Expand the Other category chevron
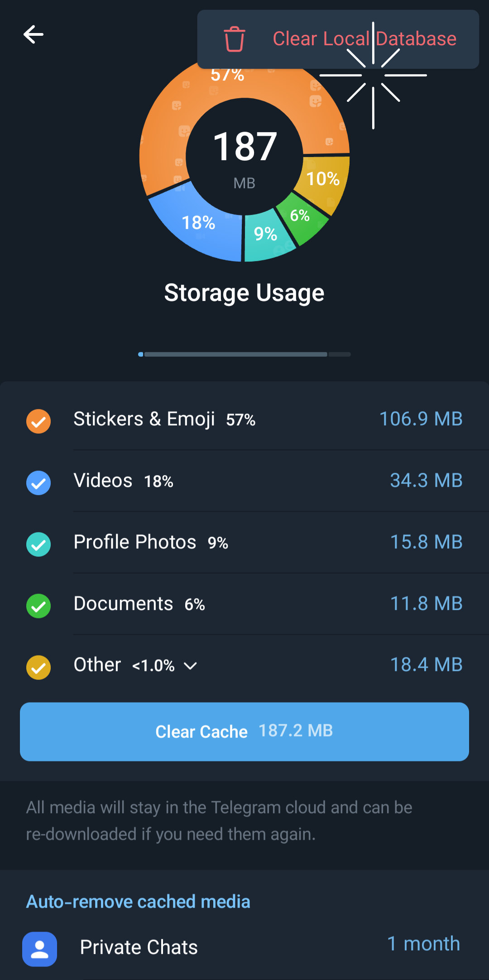The image size is (489, 980). pos(191,666)
